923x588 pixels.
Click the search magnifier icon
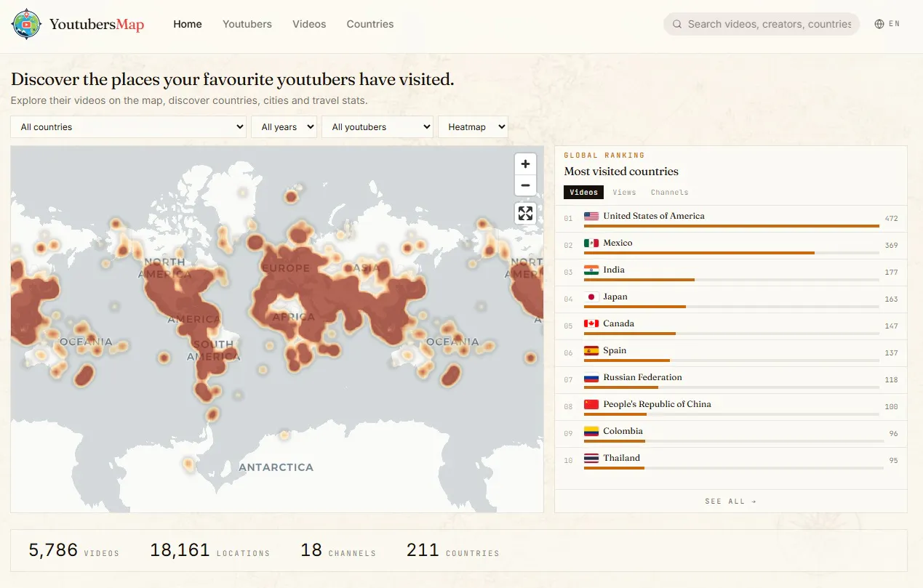coord(677,24)
